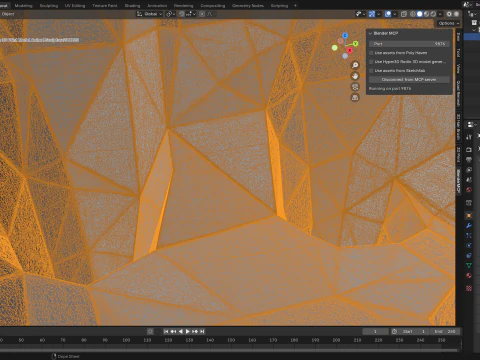Open the overlays options dropdown arrow
Viewport: 480px width, 360px height.
pyautogui.click(x=395, y=14)
